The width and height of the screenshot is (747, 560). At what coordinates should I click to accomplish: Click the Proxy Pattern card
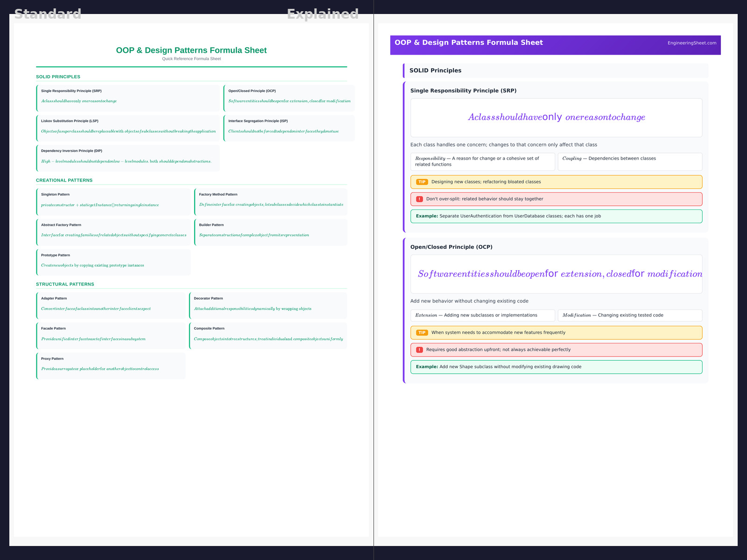pyautogui.click(x=111, y=364)
